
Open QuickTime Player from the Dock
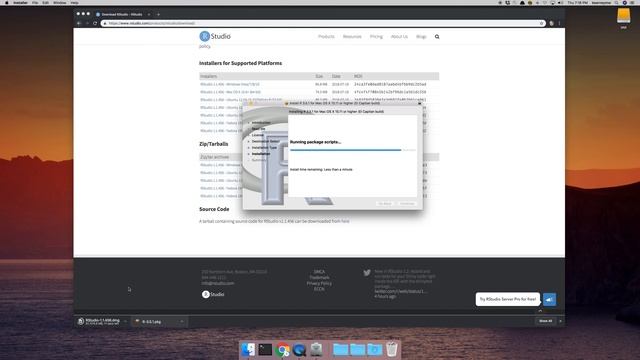[x=299, y=350]
